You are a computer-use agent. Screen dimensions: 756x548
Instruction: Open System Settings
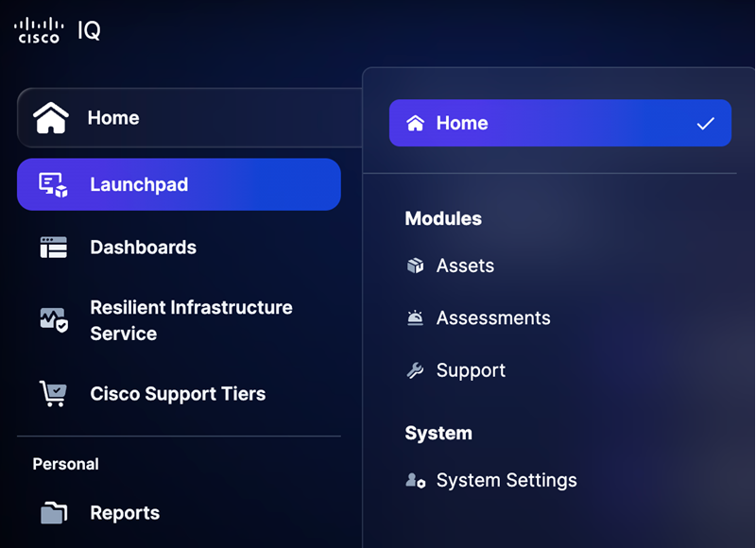coord(507,481)
